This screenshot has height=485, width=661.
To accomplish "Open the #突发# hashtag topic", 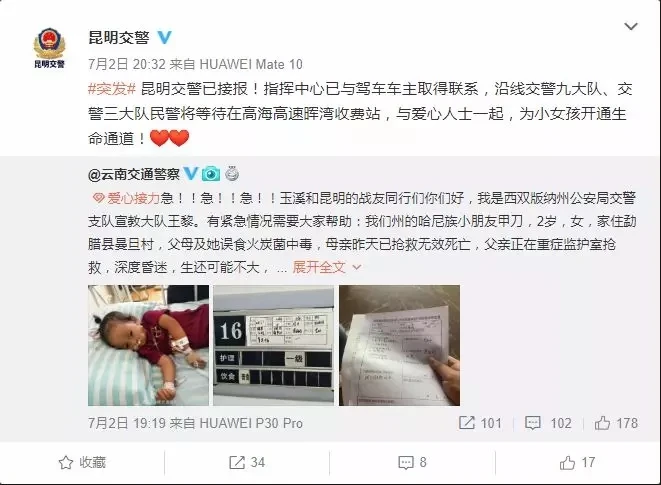I will [112, 89].
